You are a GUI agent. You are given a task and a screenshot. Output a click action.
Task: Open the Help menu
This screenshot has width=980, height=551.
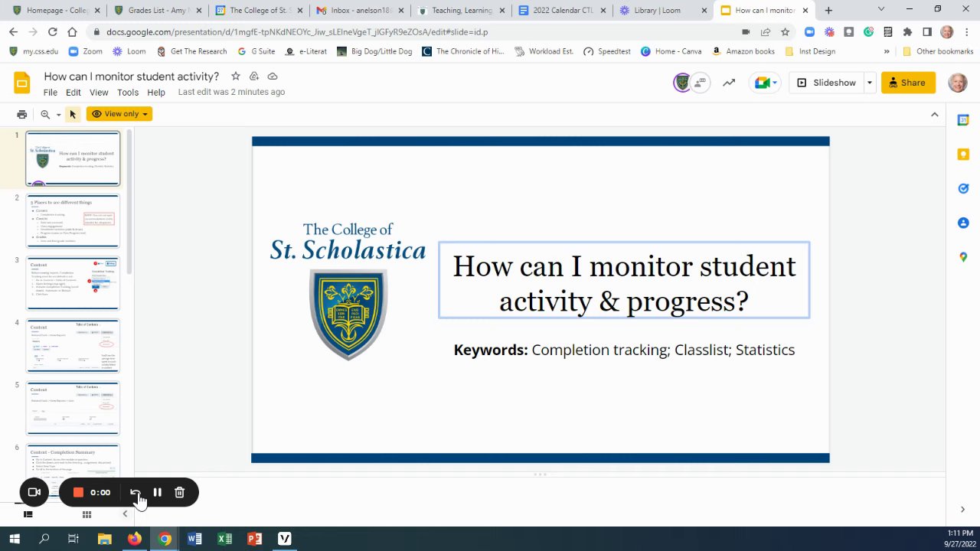[156, 93]
